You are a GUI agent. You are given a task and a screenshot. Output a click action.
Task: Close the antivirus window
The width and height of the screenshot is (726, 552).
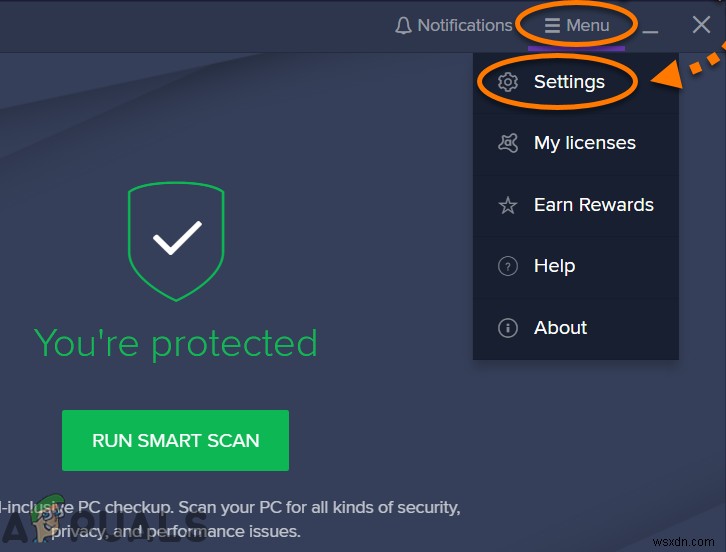[x=701, y=26]
